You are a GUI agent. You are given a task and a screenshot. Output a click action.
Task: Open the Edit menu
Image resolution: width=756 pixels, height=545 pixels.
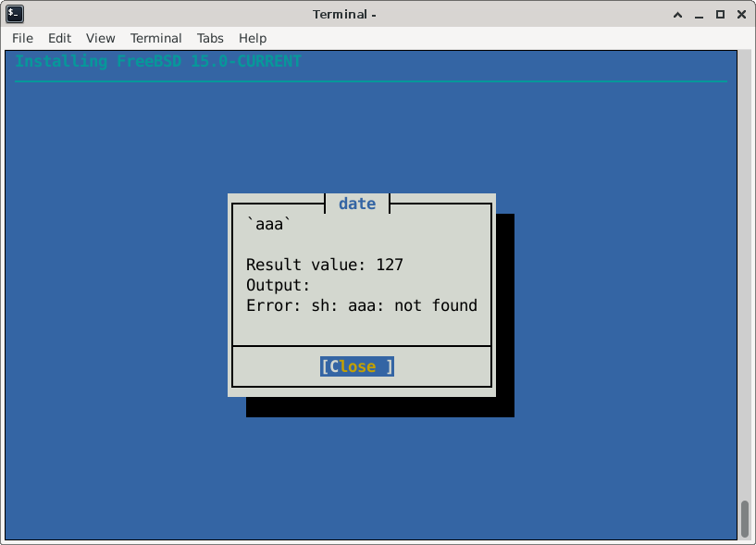pos(59,38)
